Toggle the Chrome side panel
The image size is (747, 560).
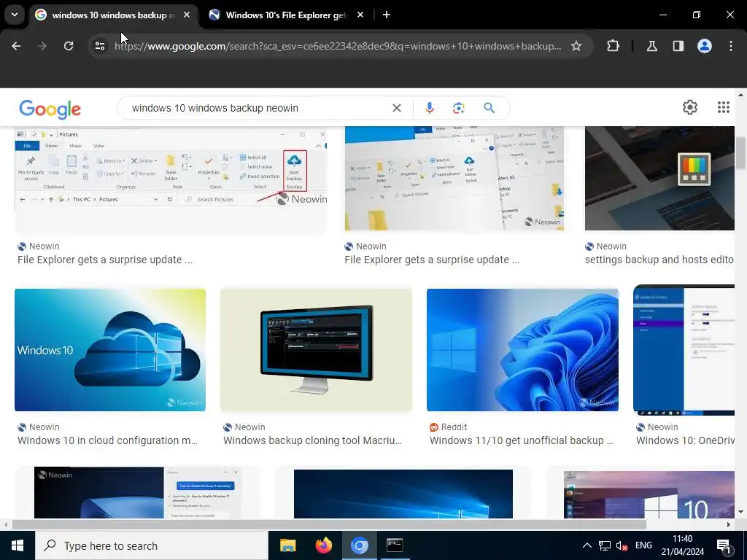tap(678, 46)
